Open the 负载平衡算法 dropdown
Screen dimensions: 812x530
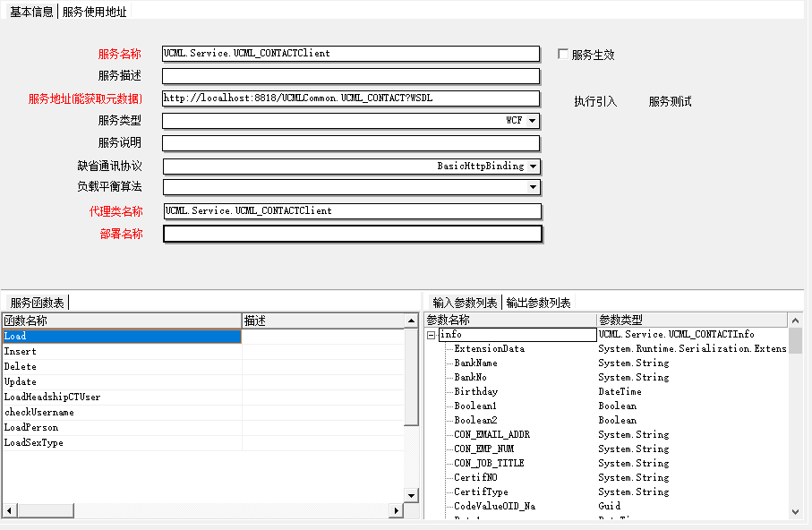[534, 187]
